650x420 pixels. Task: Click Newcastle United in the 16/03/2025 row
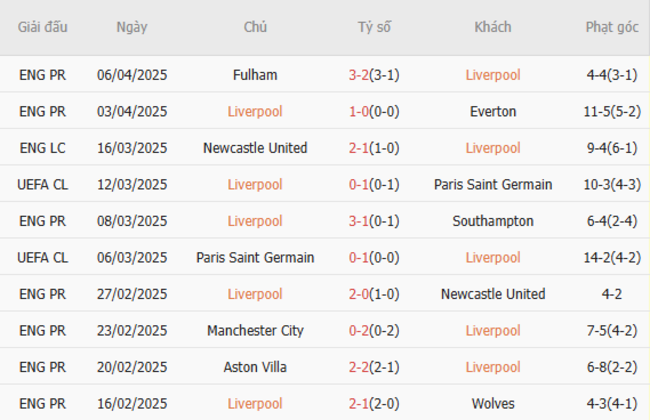click(255, 148)
